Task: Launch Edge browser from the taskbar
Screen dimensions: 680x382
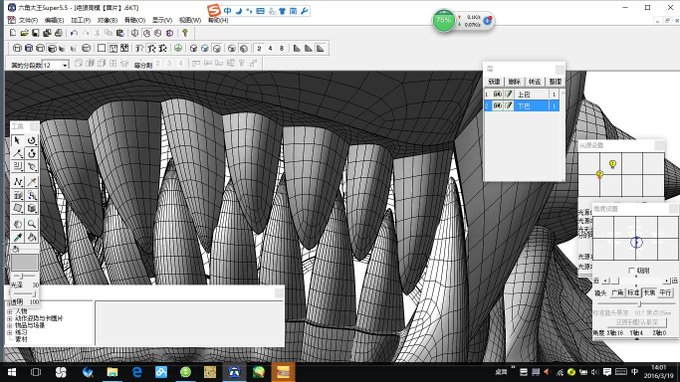Action: 137,372
